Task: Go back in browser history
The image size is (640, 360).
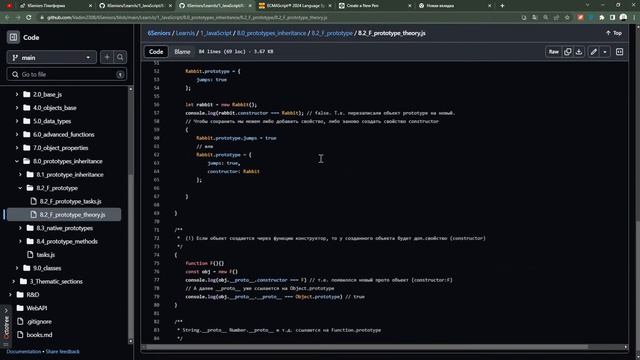Action: click(7, 18)
